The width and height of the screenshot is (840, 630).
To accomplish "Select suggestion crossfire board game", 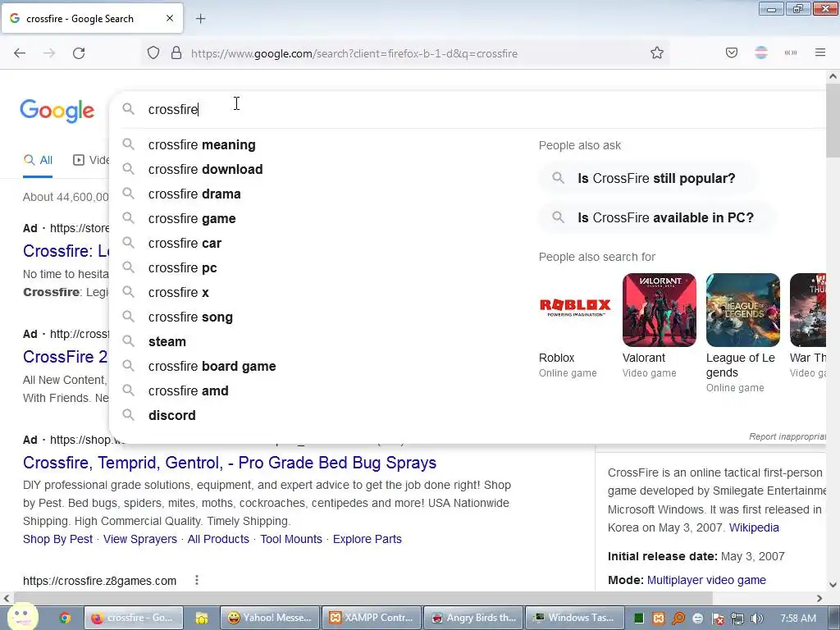I will 212,367.
